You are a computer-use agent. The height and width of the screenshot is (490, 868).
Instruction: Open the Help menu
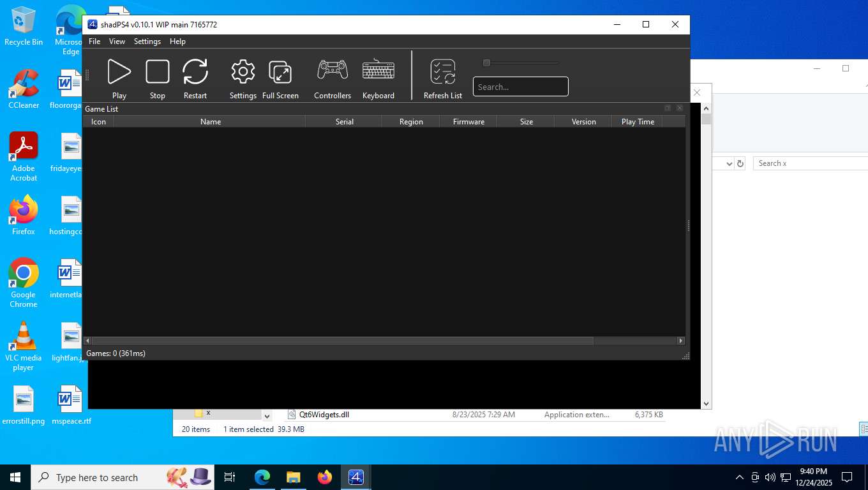(177, 41)
